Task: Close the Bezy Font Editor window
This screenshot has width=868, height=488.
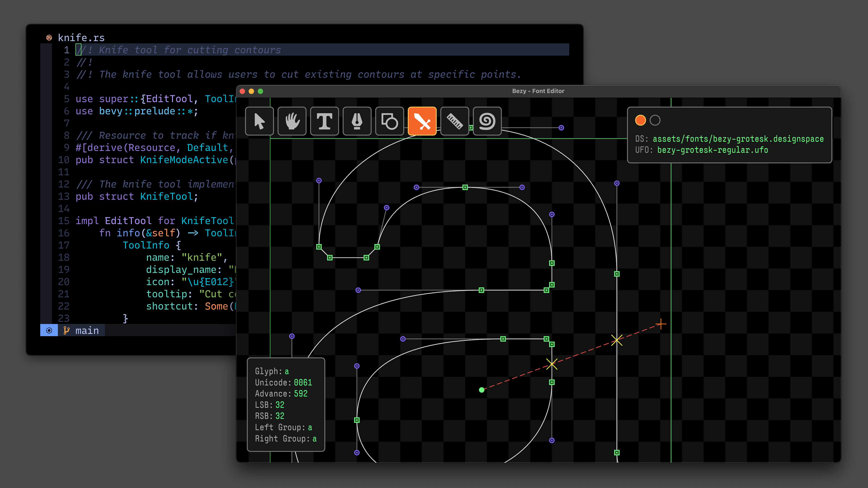Action: [242, 91]
